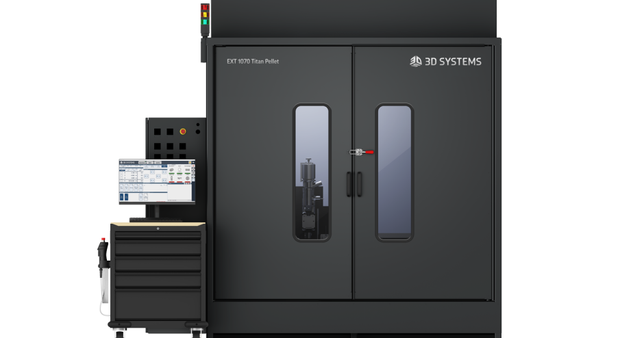The width and height of the screenshot is (644, 338).
Task: Click the yellow light on the signal tower
Action: tap(203, 15)
